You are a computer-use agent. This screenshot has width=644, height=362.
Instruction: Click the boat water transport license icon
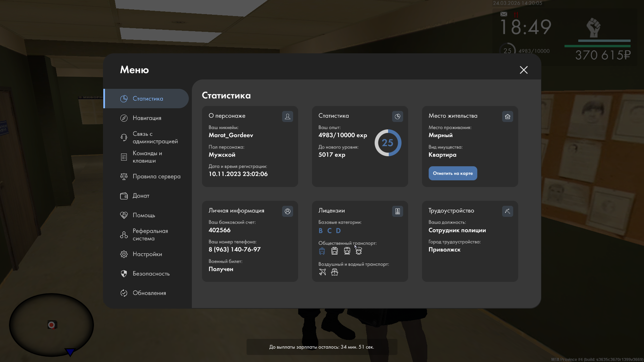(x=334, y=272)
